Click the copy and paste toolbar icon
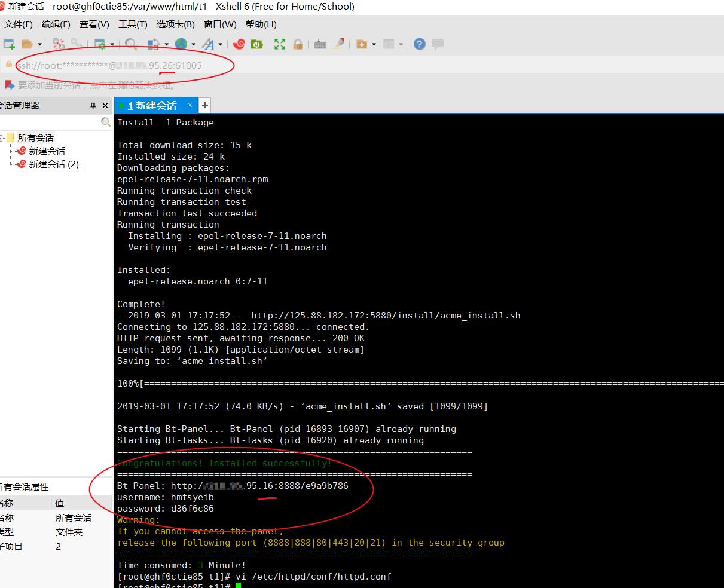The width and height of the screenshot is (724, 588). [x=154, y=44]
